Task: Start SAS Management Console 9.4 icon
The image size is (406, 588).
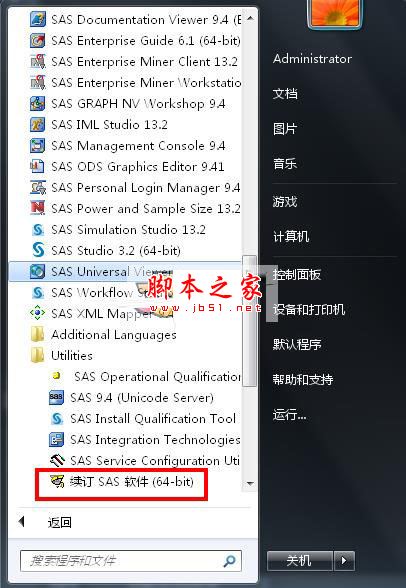Action: (x=37, y=145)
